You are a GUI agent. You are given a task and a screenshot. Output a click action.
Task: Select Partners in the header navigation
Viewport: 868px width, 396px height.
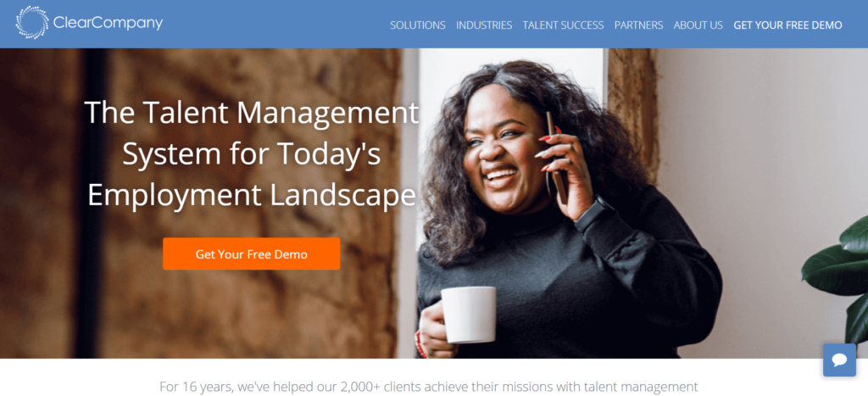click(638, 25)
